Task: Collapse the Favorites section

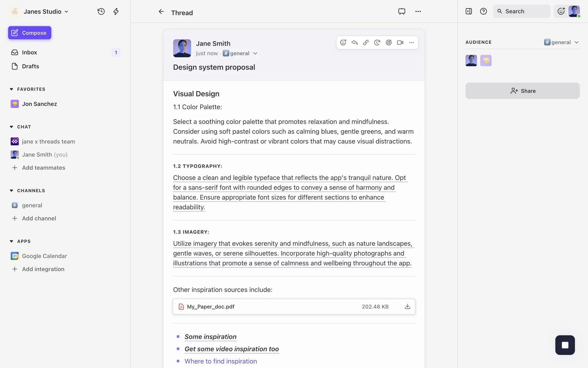Action: coord(12,89)
